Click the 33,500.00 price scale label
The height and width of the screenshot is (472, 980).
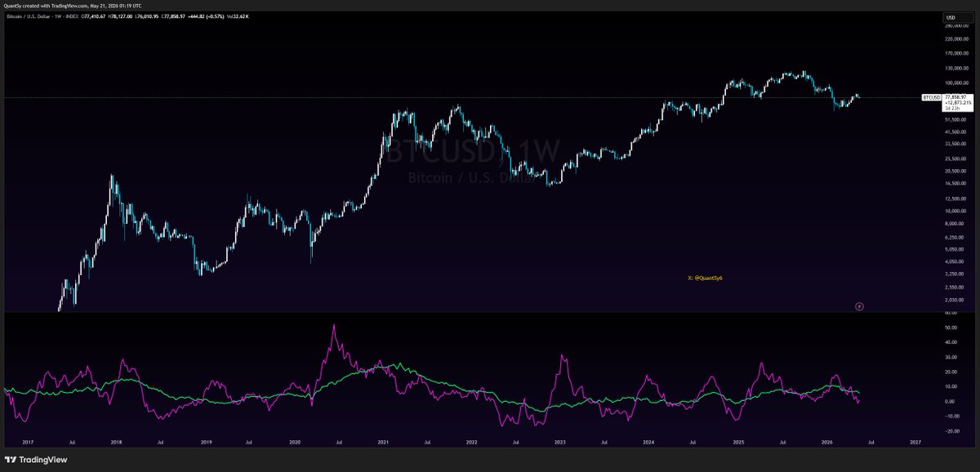point(955,145)
